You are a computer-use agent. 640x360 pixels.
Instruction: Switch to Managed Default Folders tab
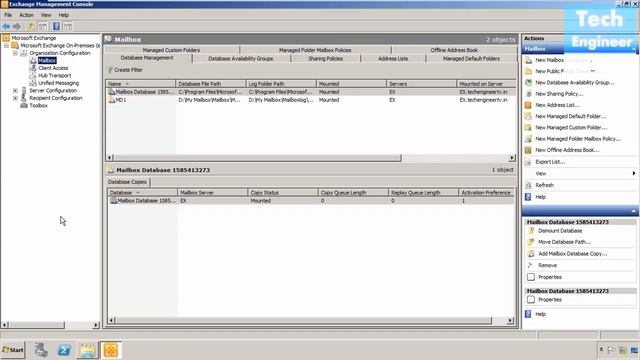click(x=471, y=59)
